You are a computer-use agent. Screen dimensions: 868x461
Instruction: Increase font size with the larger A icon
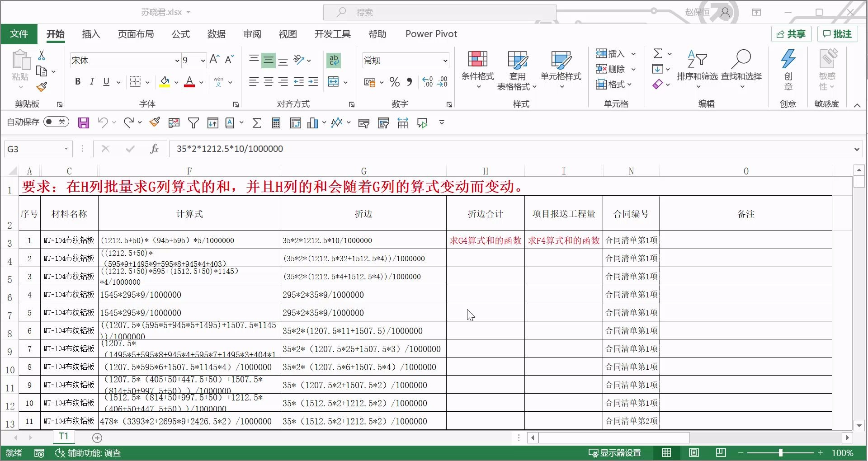pos(215,59)
